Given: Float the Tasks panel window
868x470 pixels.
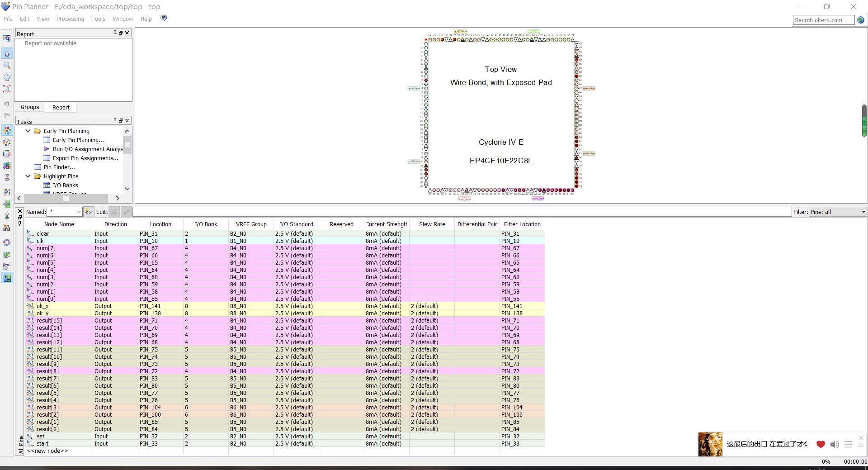Looking at the screenshot, I should click(x=121, y=120).
